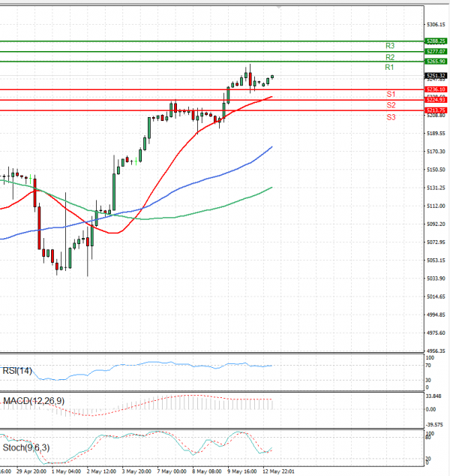The width and height of the screenshot is (450, 476).
Task: Click the 5092.20 price axis value
Action: click(436, 224)
